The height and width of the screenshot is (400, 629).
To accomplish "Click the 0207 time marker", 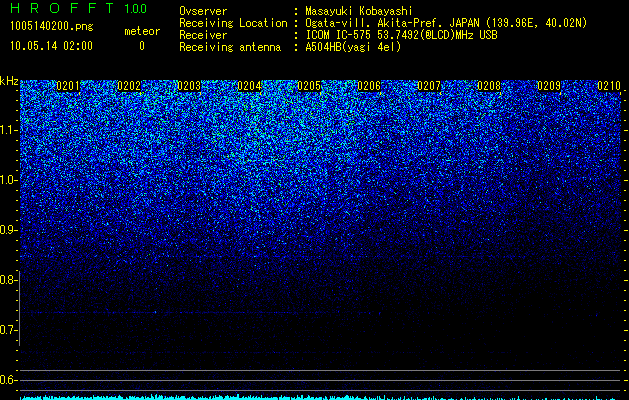I will pos(429,86).
